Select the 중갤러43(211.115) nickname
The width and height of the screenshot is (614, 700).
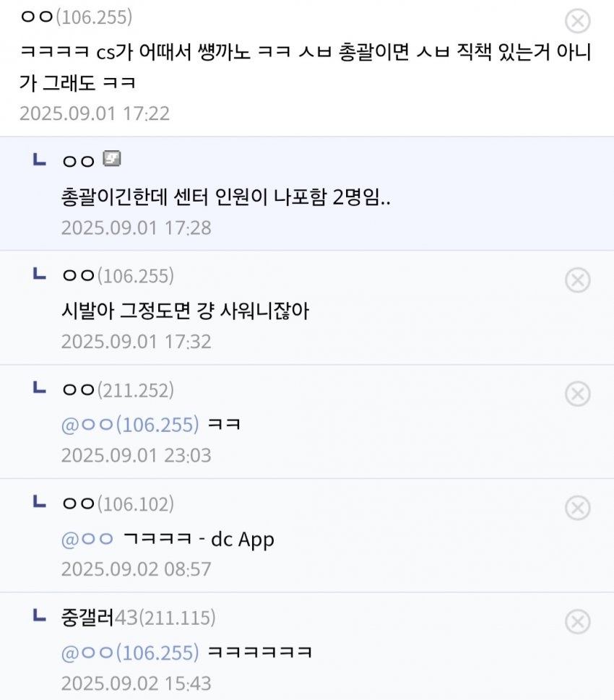pyautogui.click(x=139, y=618)
